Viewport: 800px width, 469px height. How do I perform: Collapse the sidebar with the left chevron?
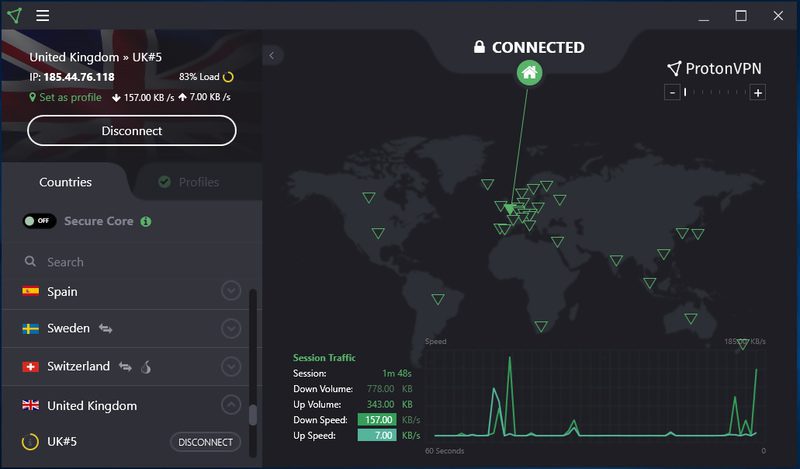tap(272, 56)
